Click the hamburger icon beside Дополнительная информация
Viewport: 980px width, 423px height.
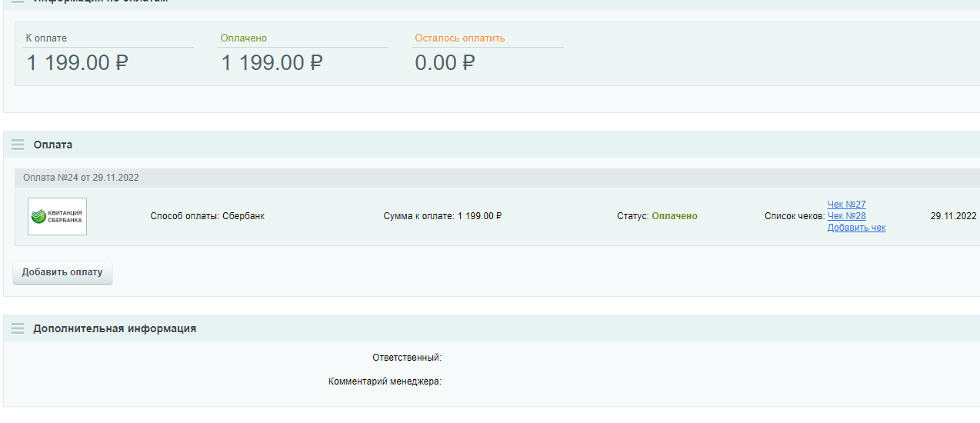click(18, 328)
